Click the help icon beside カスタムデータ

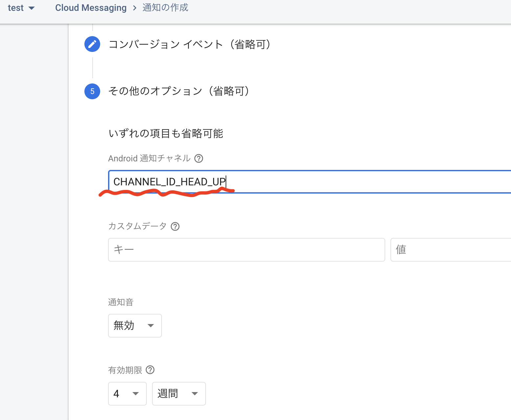coord(175,226)
